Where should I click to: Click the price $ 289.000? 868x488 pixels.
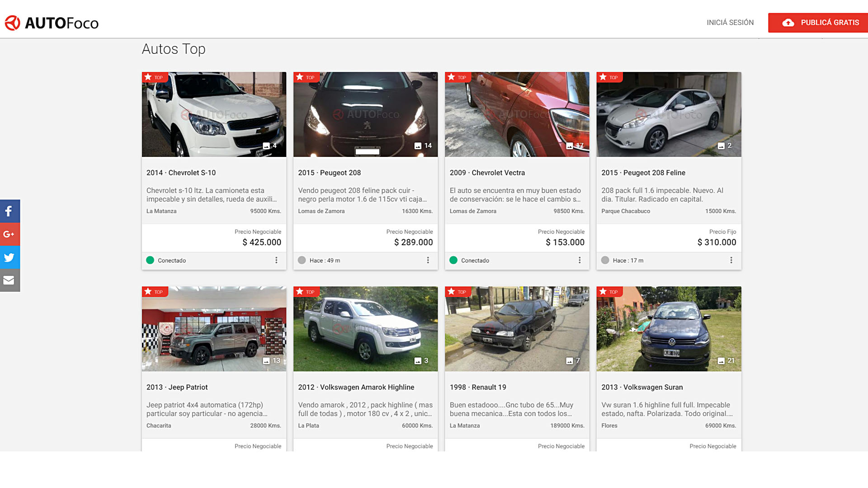click(x=413, y=242)
